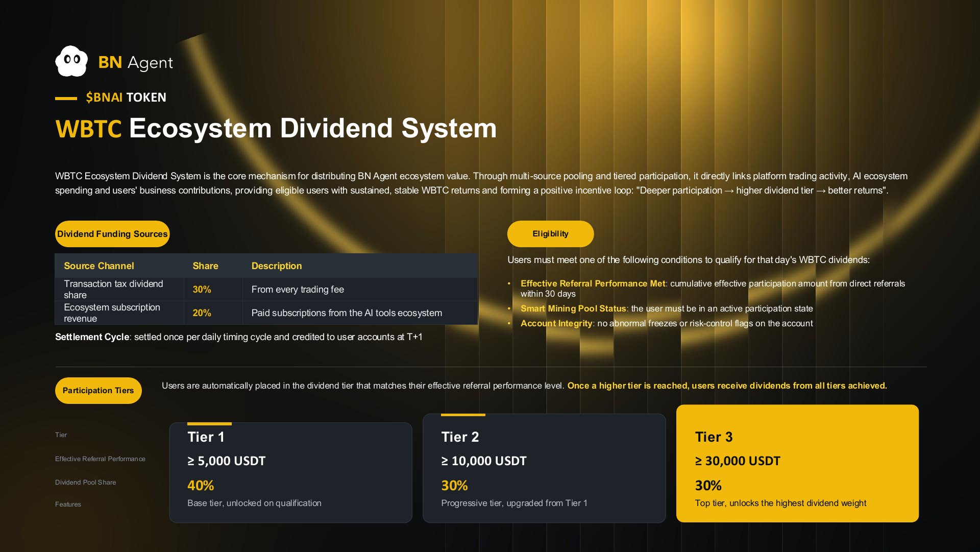Viewport: 980px width, 552px height.
Task: Click the Settlement Cycle text line
Action: pos(238,337)
